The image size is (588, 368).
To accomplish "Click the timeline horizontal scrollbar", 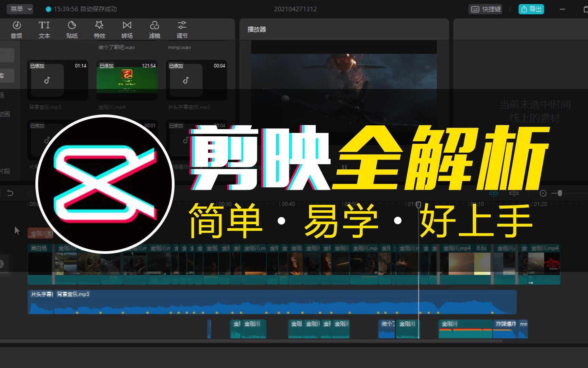I will (x=251, y=341).
